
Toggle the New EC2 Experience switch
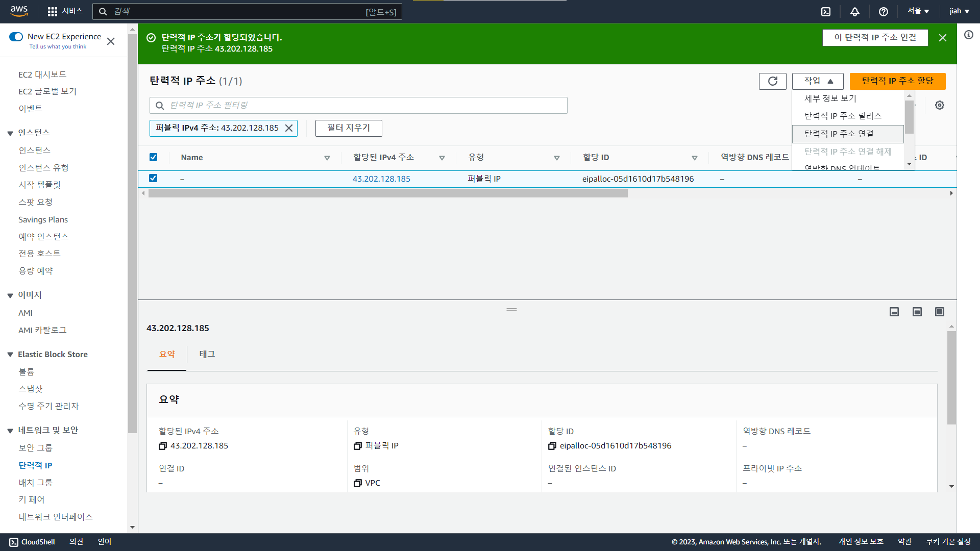(16, 37)
